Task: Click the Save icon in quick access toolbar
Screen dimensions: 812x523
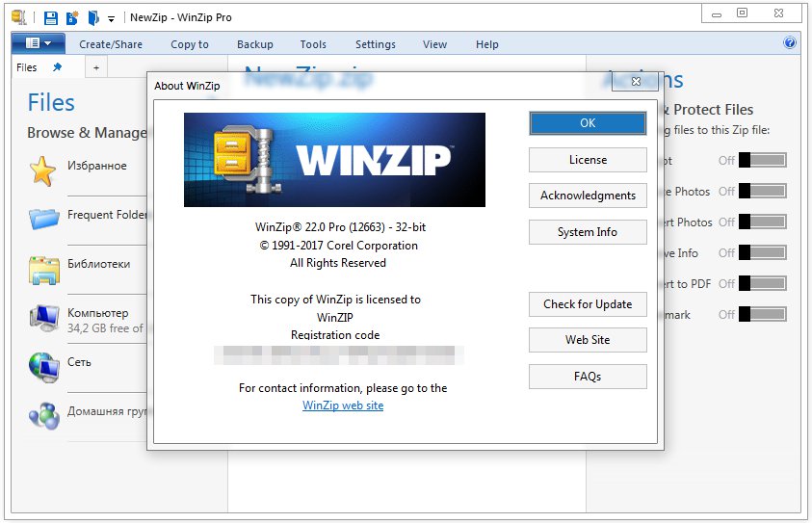Action: coord(51,18)
